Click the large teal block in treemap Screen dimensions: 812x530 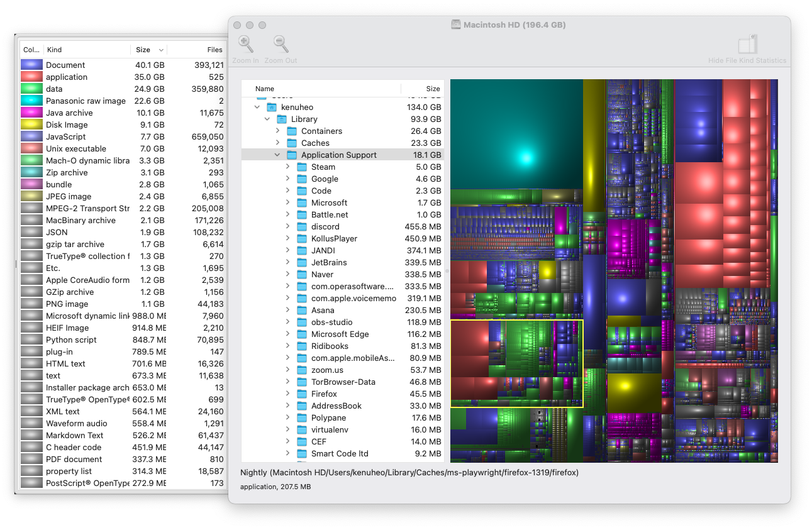[516, 134]
